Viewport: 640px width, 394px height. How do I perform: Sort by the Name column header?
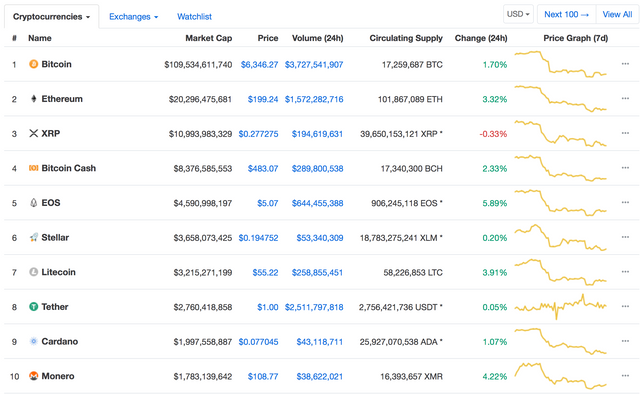40,38
